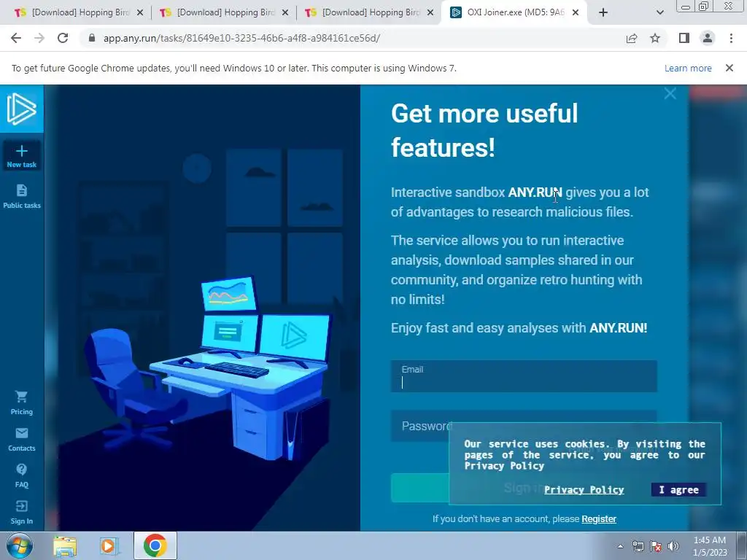Click Sign In in the sidebar
The width and height of the screenshot is (747, 560).
pyautogui.click(x=21, y=513)
